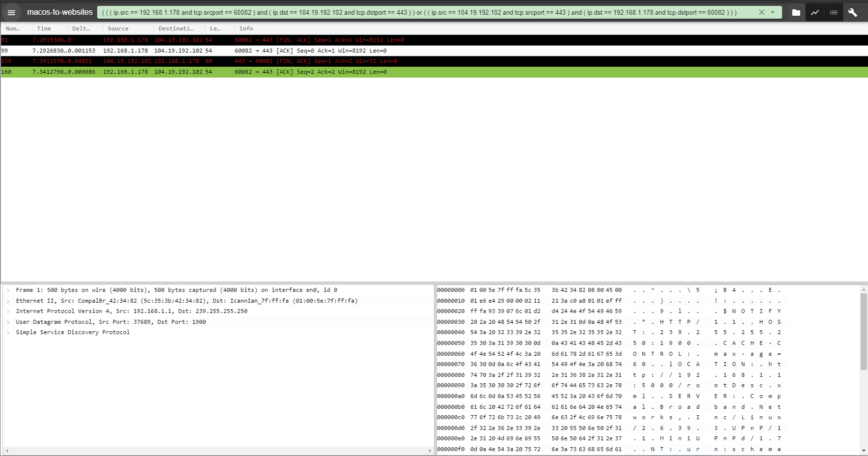Click the Info column header
The image size is (868, 456).
(246, 28)
